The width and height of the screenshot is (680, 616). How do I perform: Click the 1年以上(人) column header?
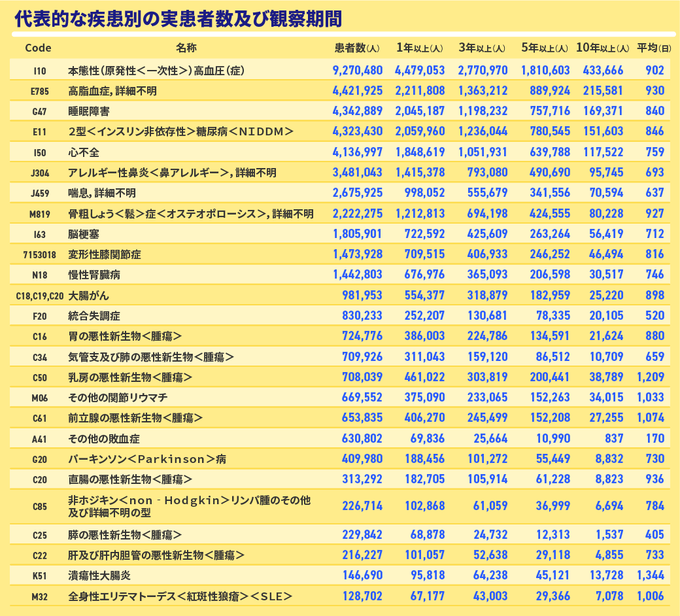point(420,48)
